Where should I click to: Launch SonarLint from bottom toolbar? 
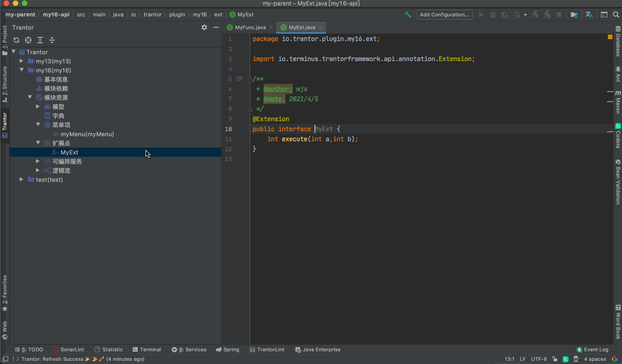pos(68,349)
